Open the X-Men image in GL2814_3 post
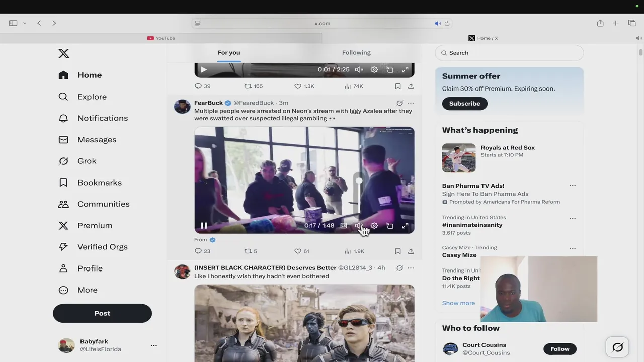 pyautogui.click(x=304, y=323)
